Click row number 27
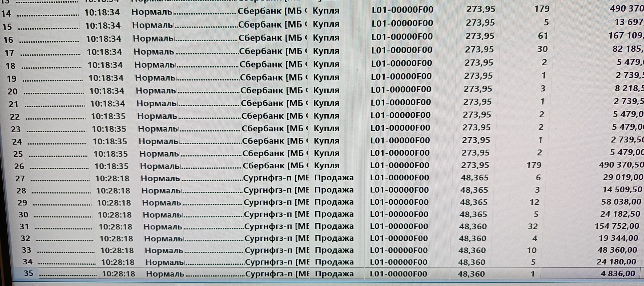Image resolution: width=644 pixels, height=286 pixels. tap(20, 178)
